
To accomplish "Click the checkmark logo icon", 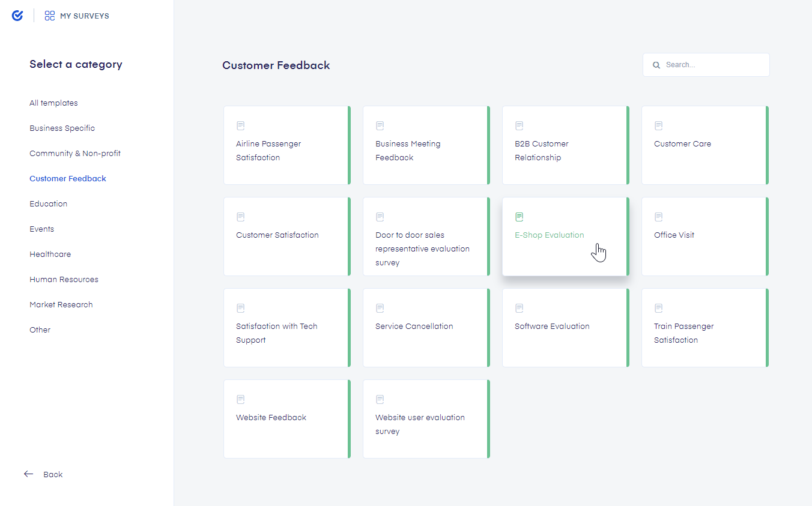I will pos(17,16).
